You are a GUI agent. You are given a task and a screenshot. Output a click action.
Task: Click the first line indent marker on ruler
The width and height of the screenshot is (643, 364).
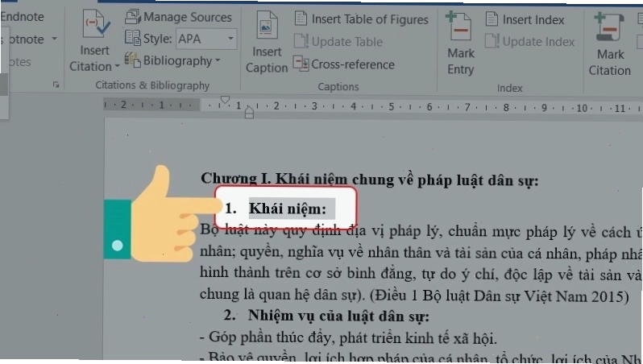(225, 100)
